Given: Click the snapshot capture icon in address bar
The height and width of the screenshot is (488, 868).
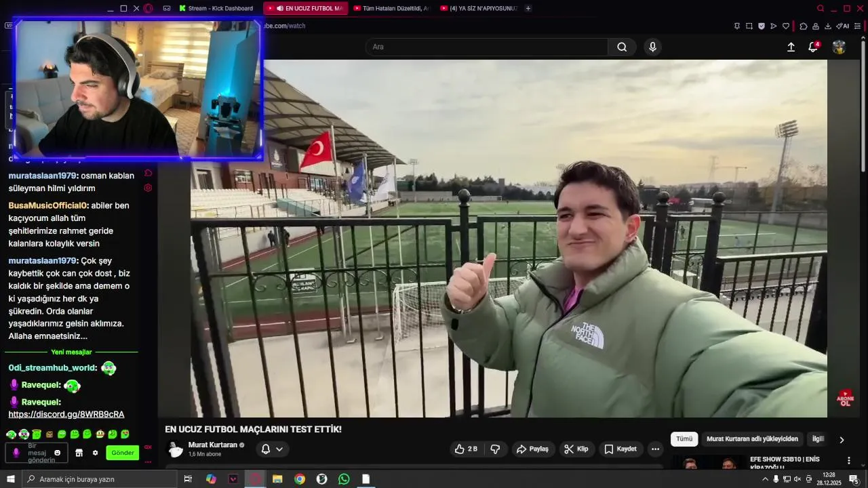Looking at the screenshot, I should click(x=749, y=26).
